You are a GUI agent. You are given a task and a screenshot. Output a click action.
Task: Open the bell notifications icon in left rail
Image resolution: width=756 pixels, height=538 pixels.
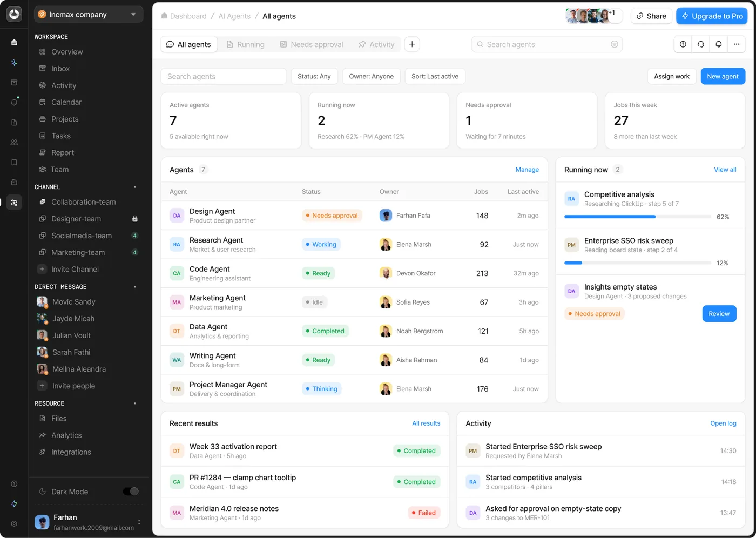coord(14,102)
